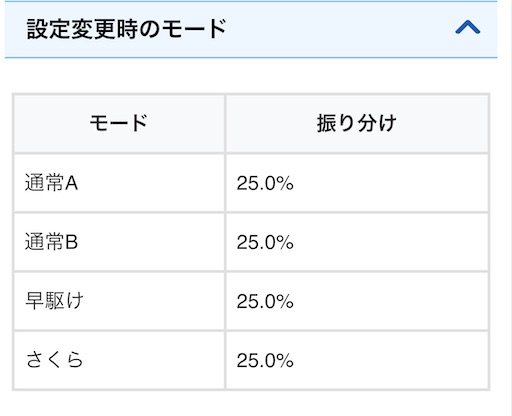512x416 pixels.
Task: Click the 通常B mode cell
Action: pos(119,242)
